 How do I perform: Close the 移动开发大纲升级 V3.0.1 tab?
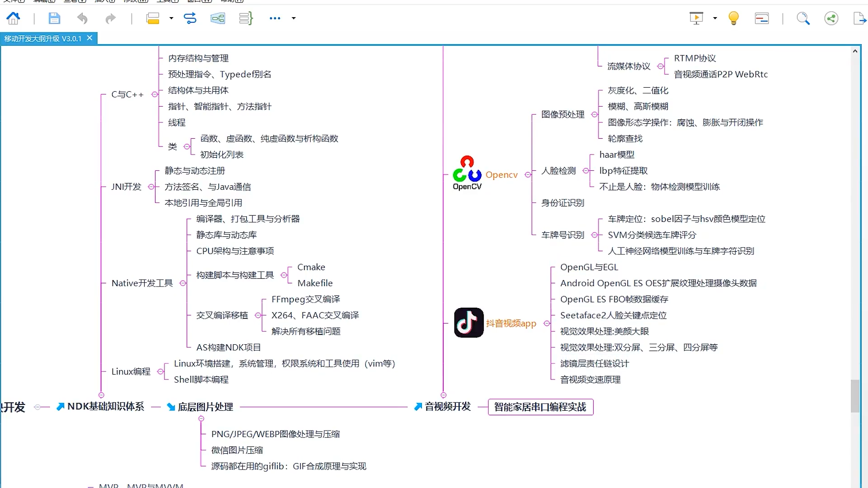(x=90, y=38)
